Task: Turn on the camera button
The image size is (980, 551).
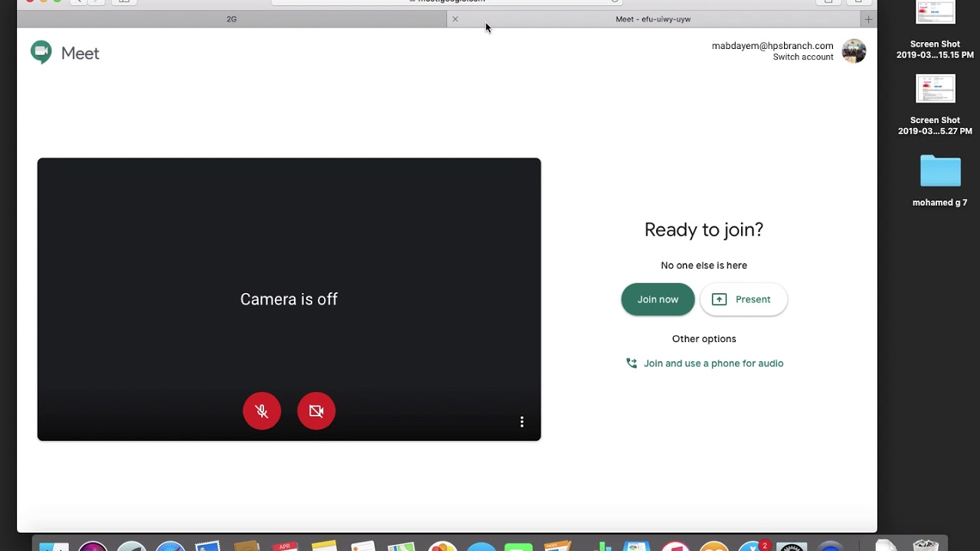Action: [x=316, y=411]
